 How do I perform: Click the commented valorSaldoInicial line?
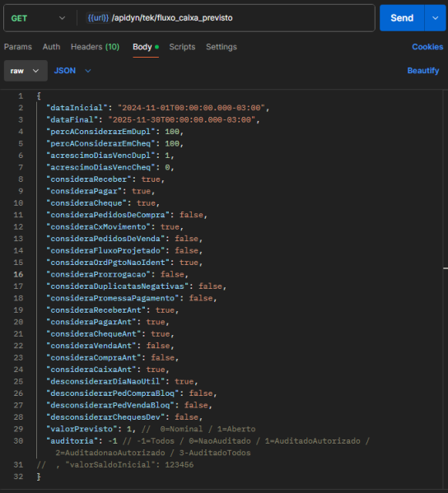pyautogui.click(x=115, y=465)
